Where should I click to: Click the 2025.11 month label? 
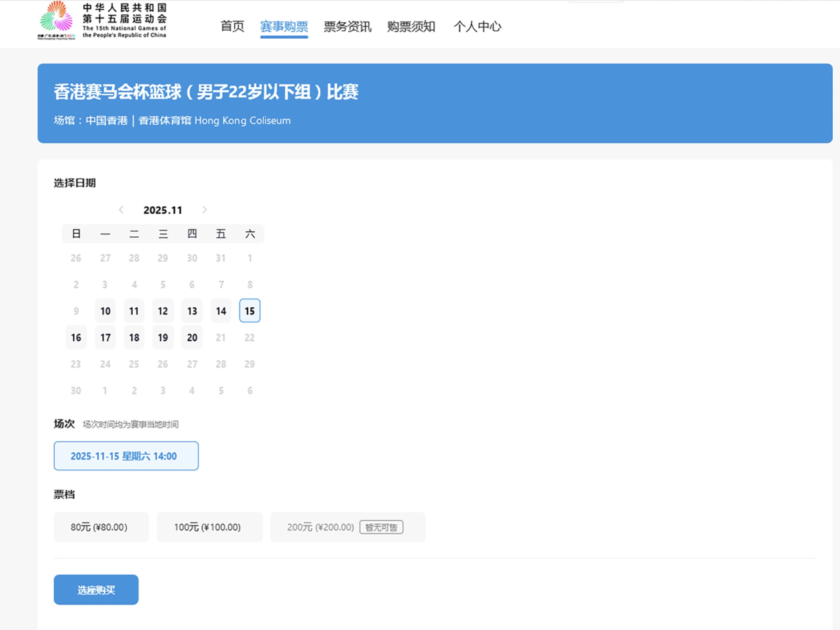(163, 210)
